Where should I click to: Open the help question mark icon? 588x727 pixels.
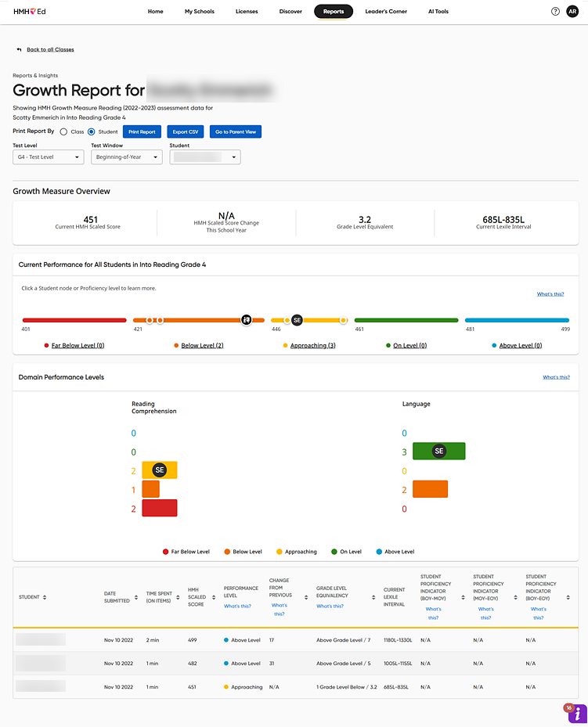click(555, 12)
